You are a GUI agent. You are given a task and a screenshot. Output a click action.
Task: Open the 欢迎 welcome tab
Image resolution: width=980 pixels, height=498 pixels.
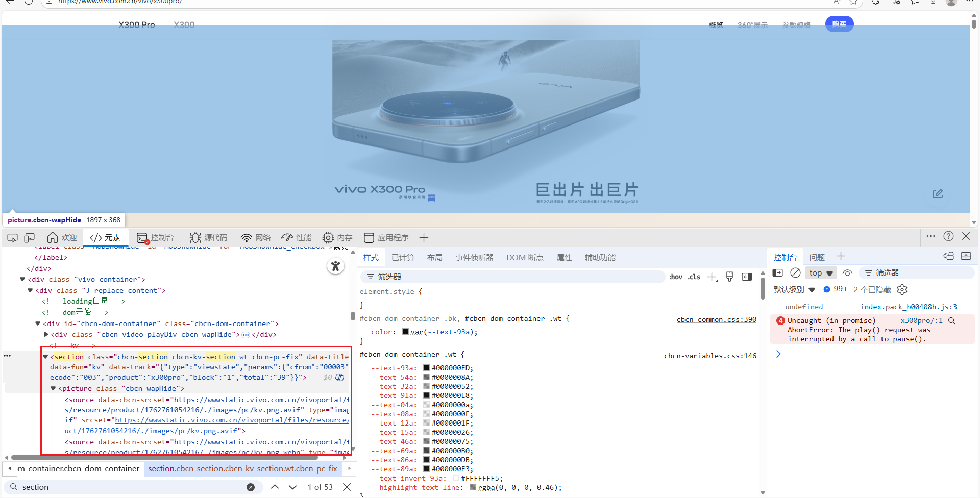(x=62, y=238)
